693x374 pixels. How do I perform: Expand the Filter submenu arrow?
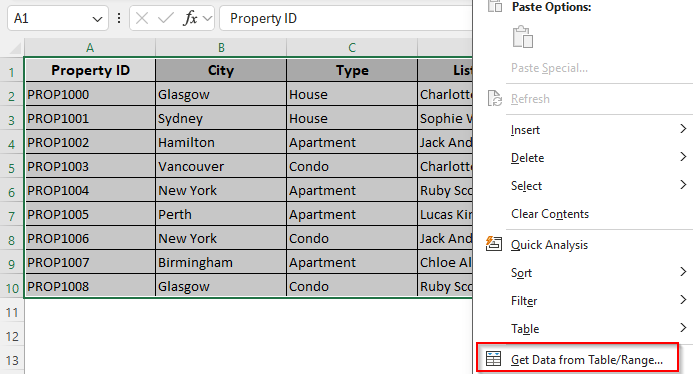pos(683,300)
